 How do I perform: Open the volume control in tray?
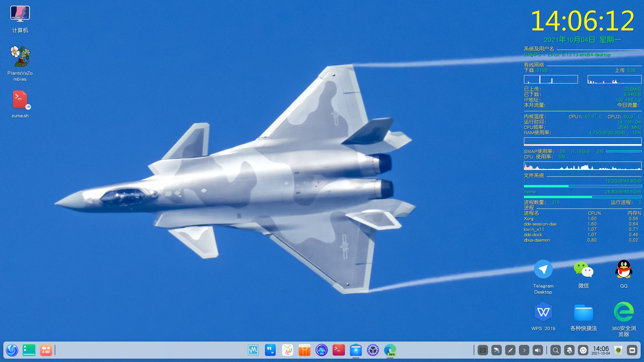(x=538, y=350)
